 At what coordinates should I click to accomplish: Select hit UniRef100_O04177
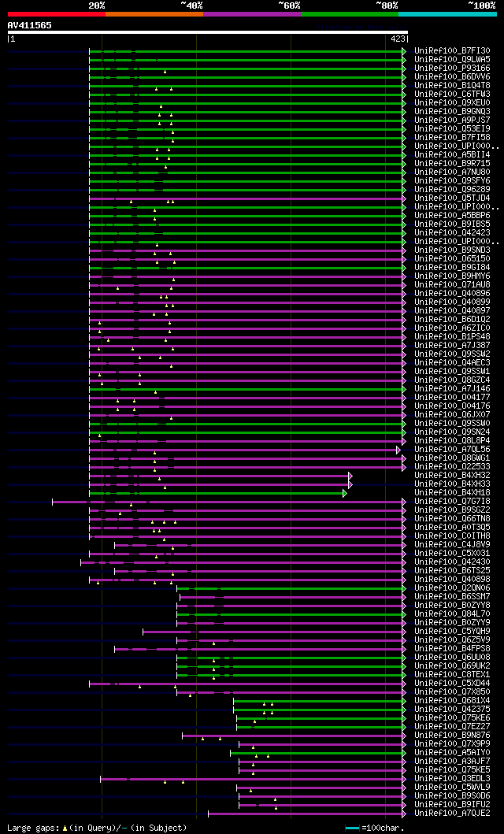click(x=453, y=398)
